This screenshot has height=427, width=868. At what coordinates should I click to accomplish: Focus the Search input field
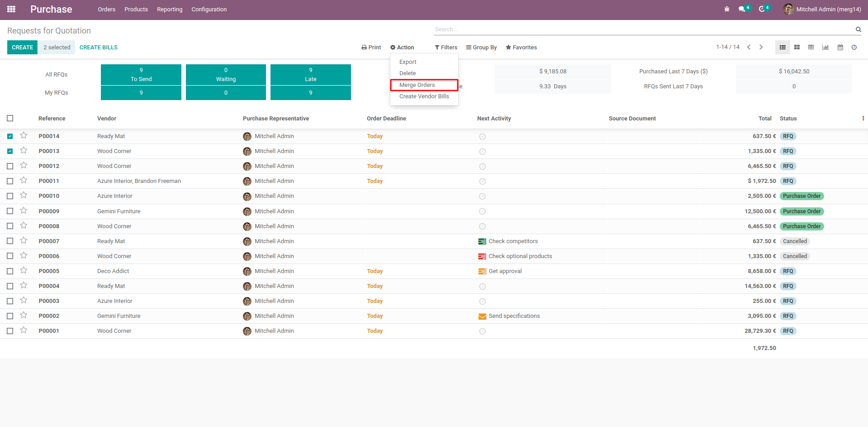[642, 29]
